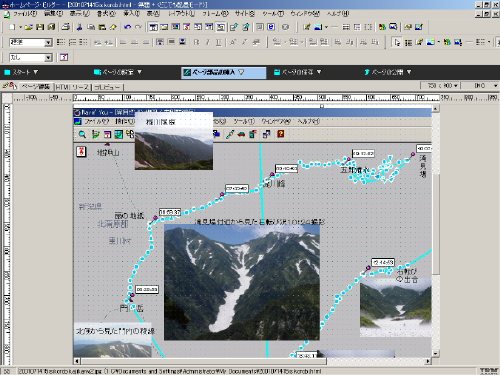The width and height of the screenshot is (500, 375).
Task: Click the Open file folder icon
Action: 28,27
